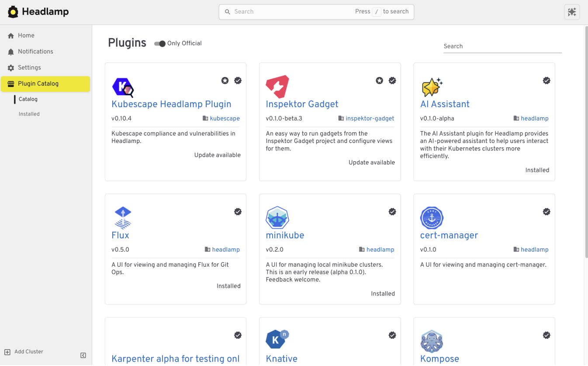Click the cert-manager plugin logo

tap(432, 217)
